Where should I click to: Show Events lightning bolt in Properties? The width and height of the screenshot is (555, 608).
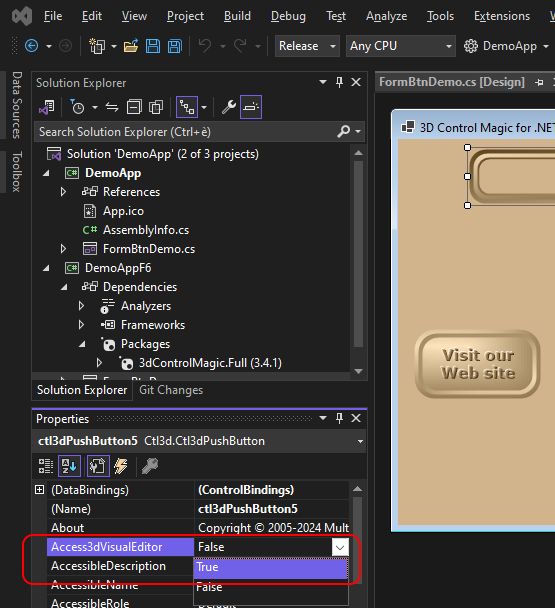[121, 466]
